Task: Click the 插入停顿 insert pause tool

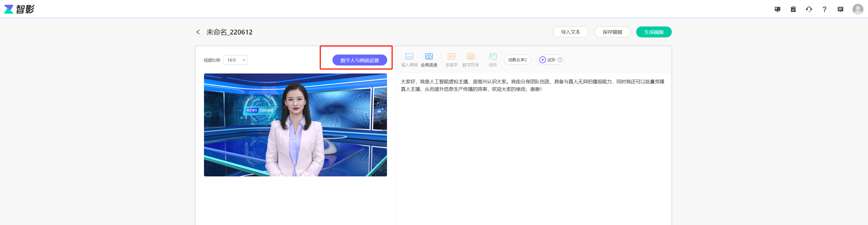Action: [x=409, y=60]
